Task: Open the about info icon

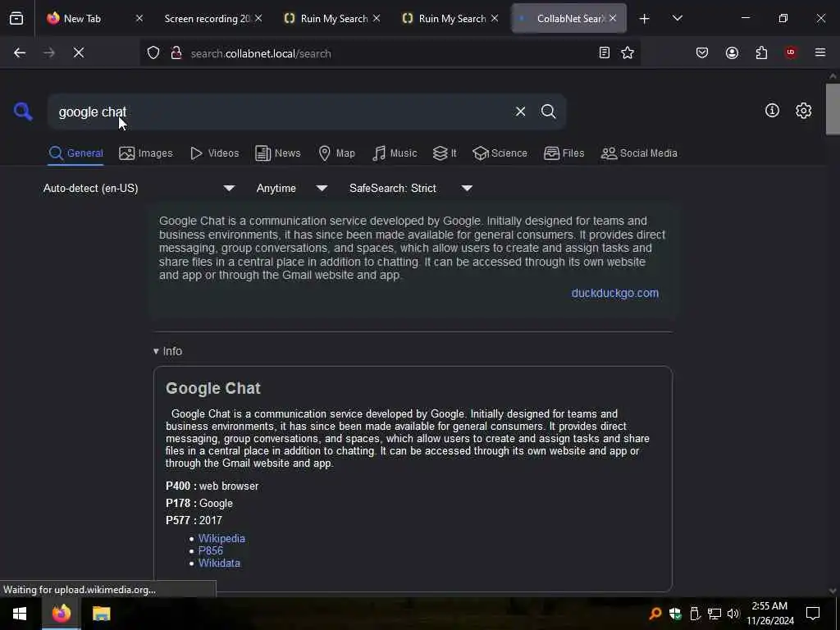Action: tap(772, 111)
